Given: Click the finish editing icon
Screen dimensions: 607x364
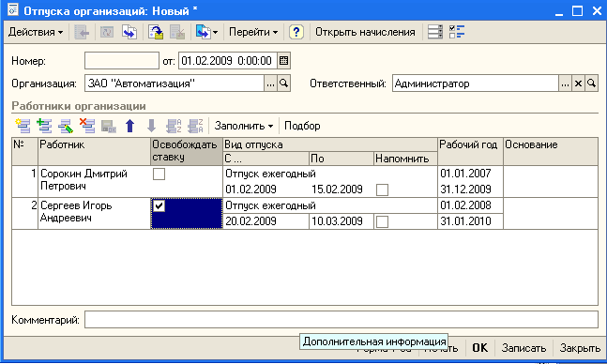Looking at the screenshot, I should 109,126.
